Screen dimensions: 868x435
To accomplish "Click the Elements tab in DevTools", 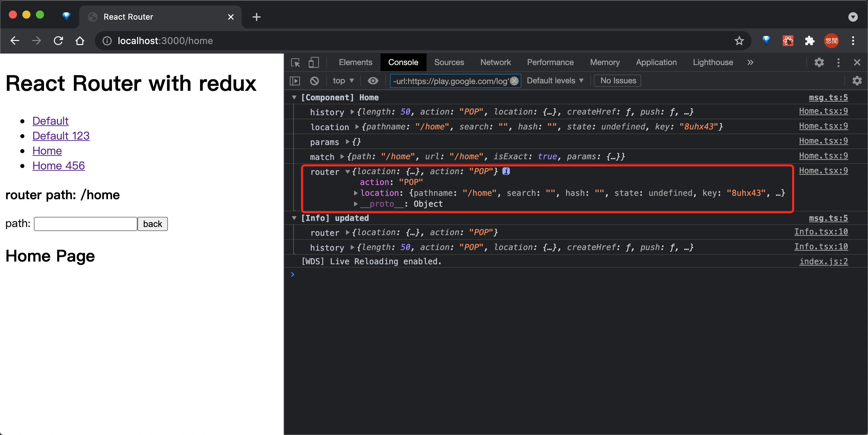I will pyautogui.click(x=355, y=62).
